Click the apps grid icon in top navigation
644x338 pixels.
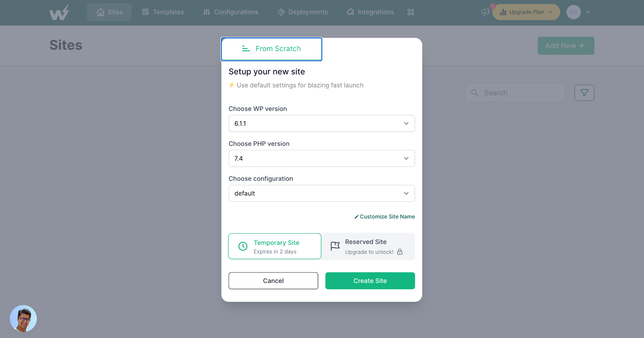(410, 12)
